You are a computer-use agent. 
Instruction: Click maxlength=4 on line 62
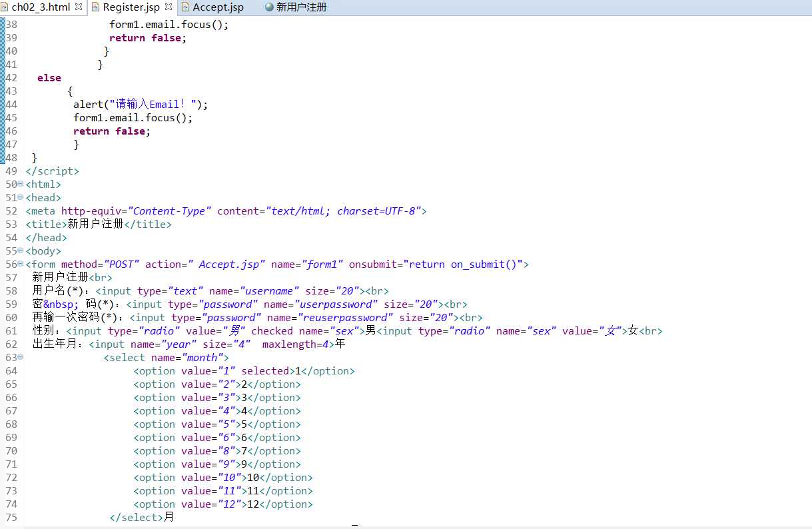click(296, 344)
